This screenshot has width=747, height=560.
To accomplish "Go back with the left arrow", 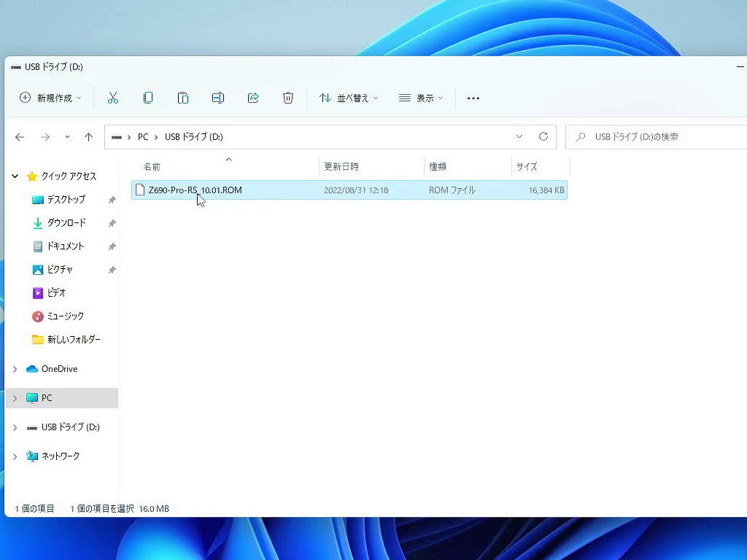I will click(x=20, y=137).
